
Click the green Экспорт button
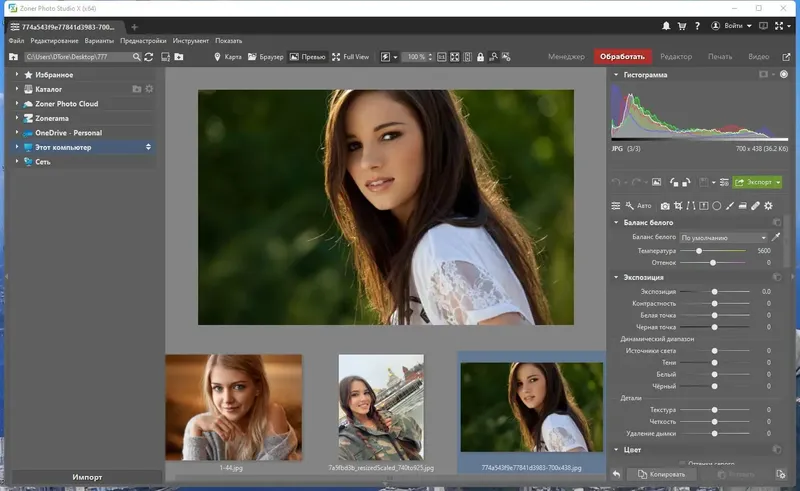(757, 182)
